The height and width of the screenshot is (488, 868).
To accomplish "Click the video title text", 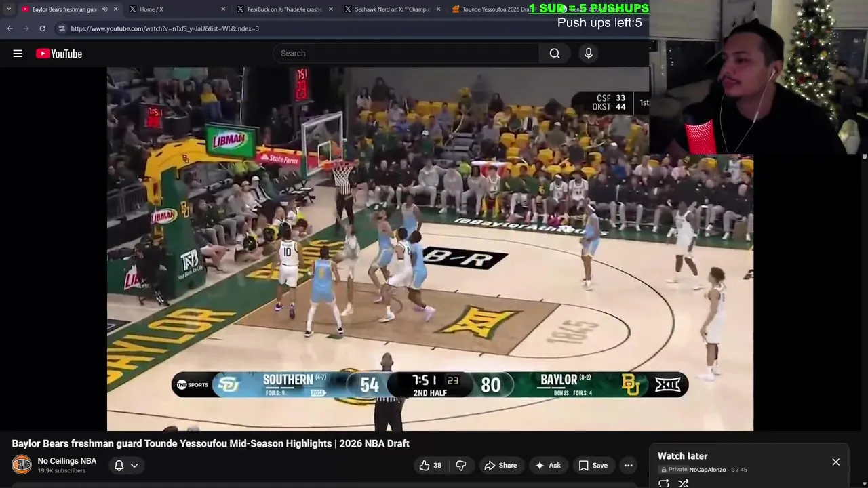I will [210, 443].
